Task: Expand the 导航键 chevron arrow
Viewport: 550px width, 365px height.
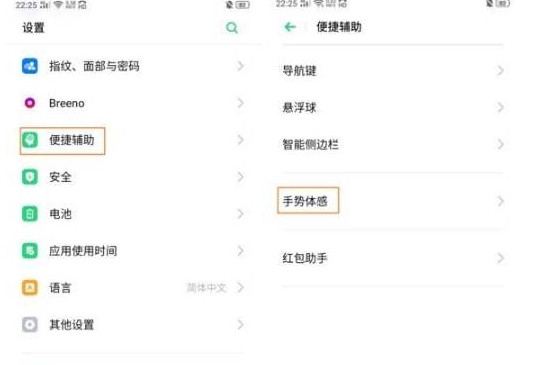Action: click(501, 70)
